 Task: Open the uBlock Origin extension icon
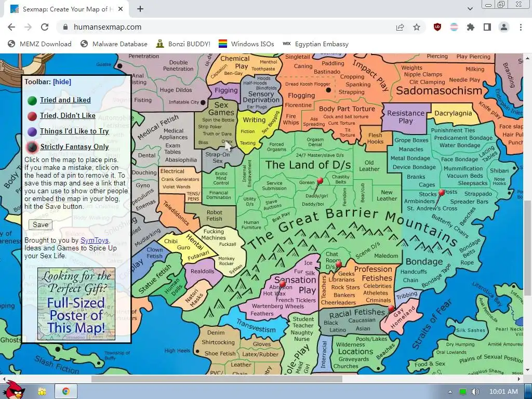point(437,27)
